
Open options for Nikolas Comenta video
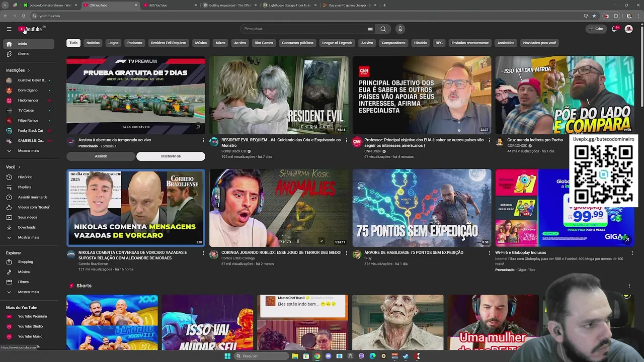click(203, 253)
